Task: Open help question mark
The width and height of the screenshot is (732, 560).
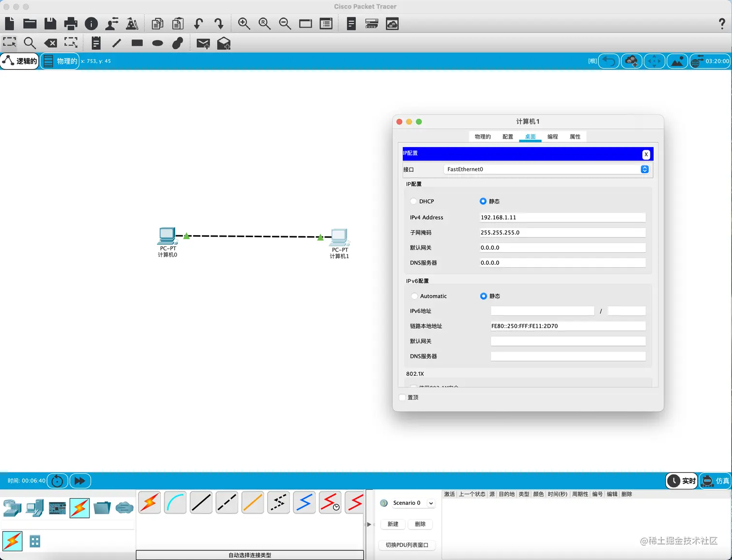Action: pyautogui.click(x=722, y=23)
